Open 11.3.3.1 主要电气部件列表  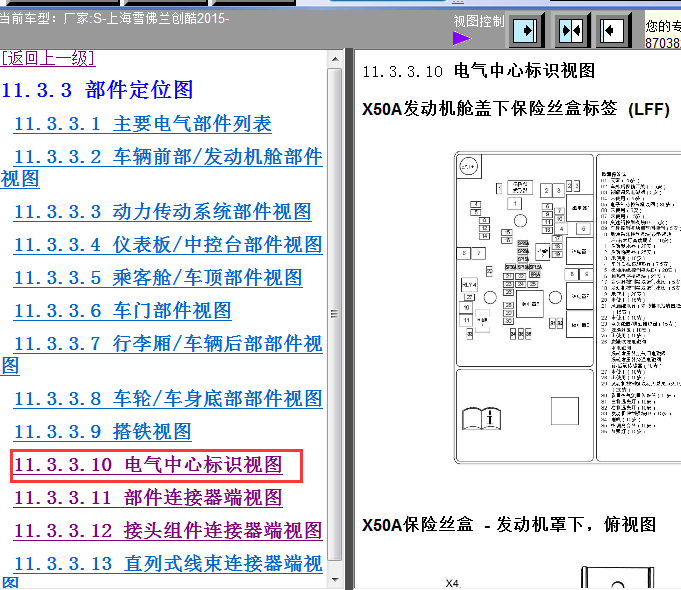coord(142,124)
